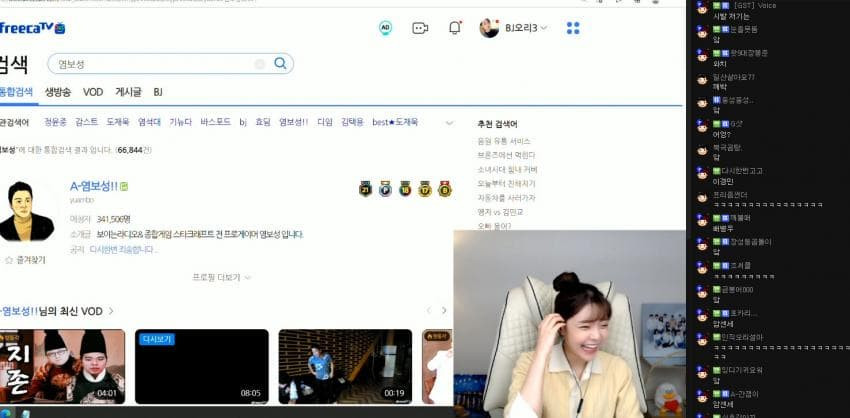Show next VOD with right arrow

click(x=444, y=311)
